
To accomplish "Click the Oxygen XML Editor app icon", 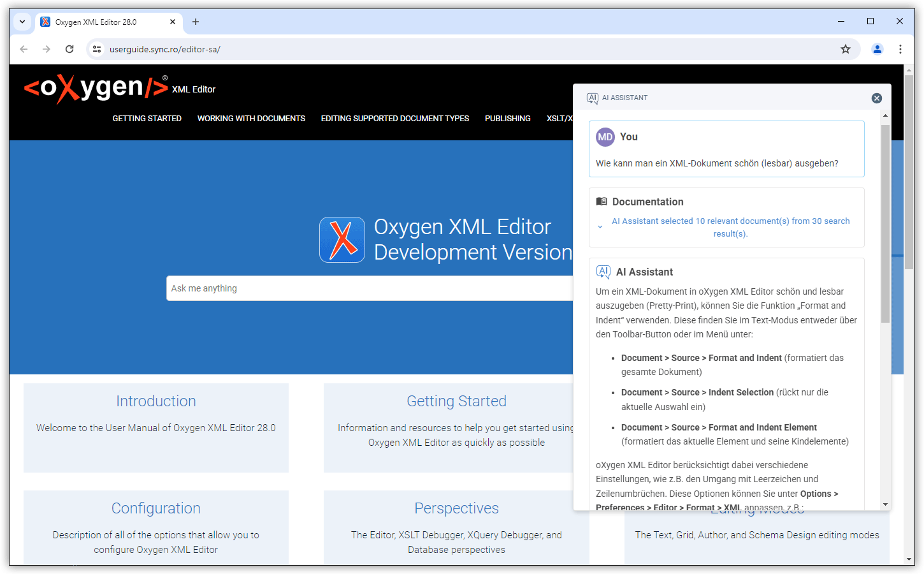I will [342, 240].
